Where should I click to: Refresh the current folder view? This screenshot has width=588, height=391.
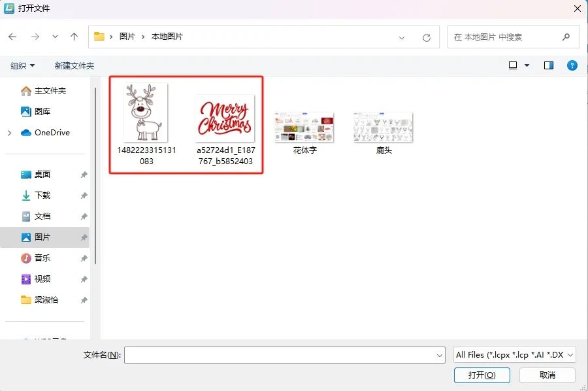coord(427,37)
